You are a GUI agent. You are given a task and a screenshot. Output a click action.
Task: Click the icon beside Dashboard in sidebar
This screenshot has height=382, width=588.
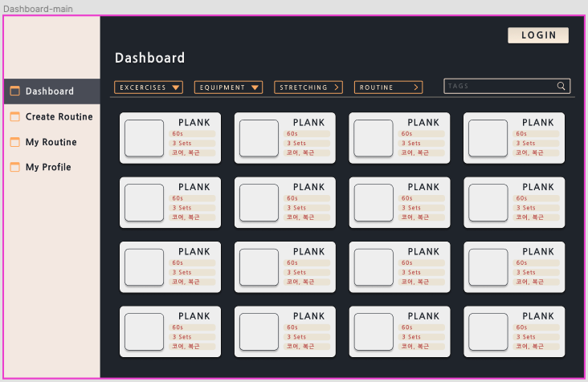pos(15,91)
